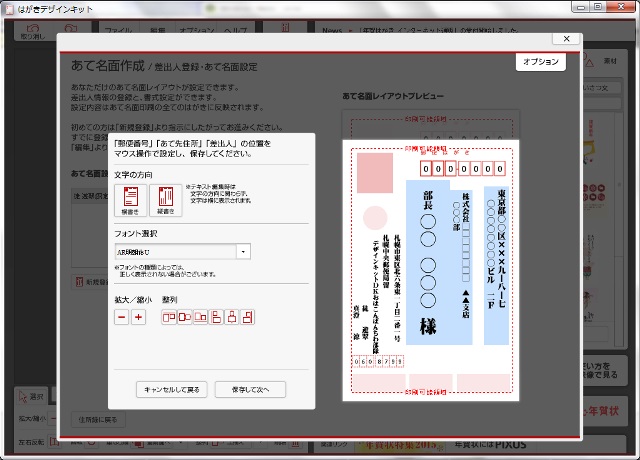
Task: Click the minus shrink button
Action: tap(121, 317)
